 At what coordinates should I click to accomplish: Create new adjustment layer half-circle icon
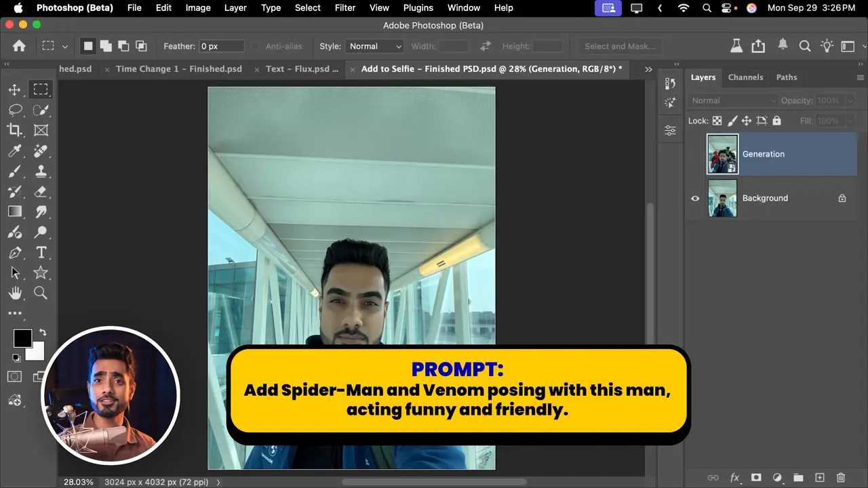pos(777,478)
